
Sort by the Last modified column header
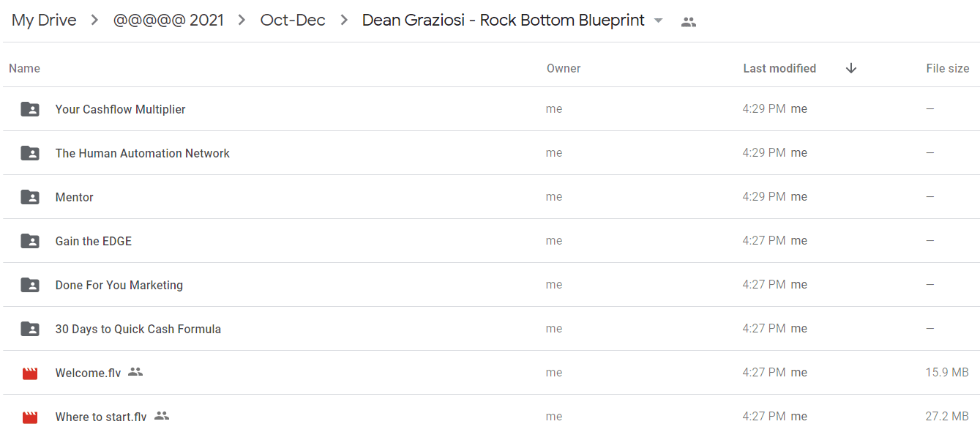pos(779,68)
